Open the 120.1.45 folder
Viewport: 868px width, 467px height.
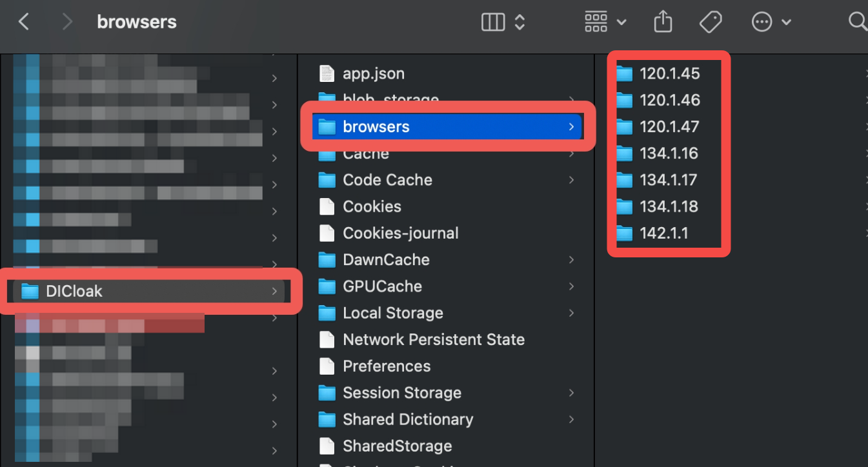pyautogui.click(x=669, y=74)
